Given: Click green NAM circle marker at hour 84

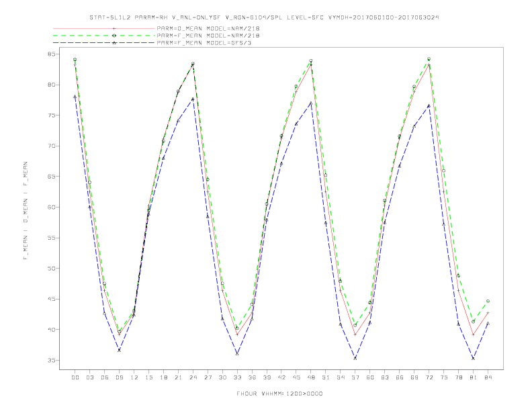Looking at the screenshot, I should pos(488,301).
